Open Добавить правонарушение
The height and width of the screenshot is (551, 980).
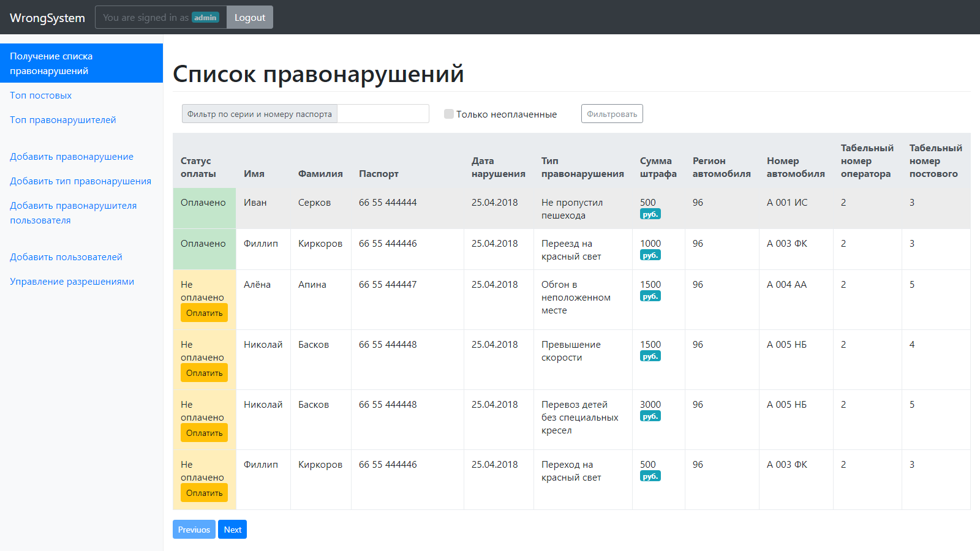71,156
